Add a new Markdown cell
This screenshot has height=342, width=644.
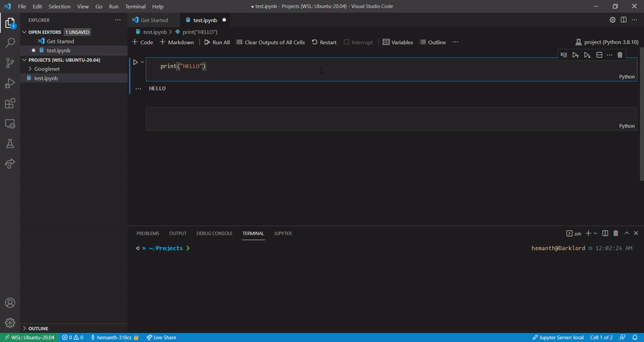(x=177, y=42)
